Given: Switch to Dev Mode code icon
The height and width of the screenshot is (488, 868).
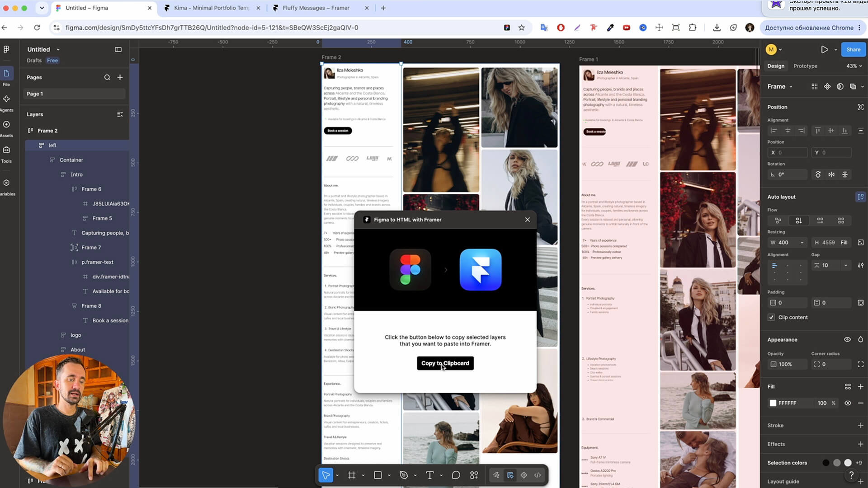Looking at the screenshot, I should [538, 475].
